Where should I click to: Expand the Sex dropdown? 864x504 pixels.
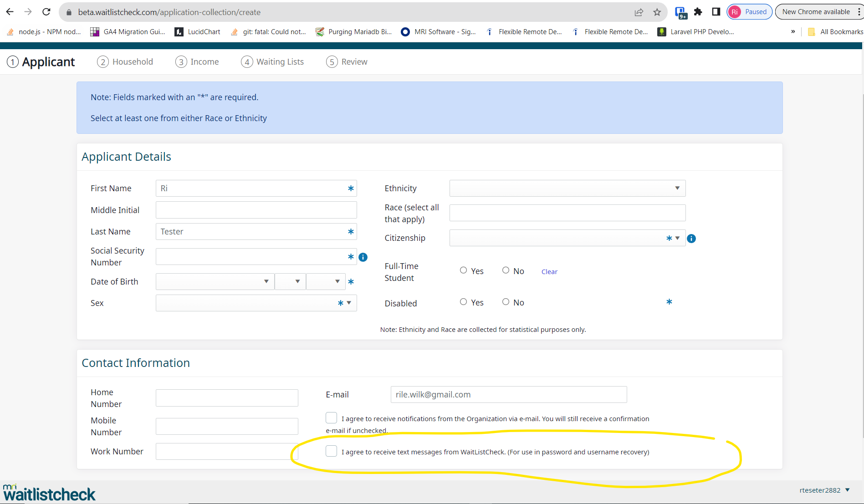coord(256,303)
